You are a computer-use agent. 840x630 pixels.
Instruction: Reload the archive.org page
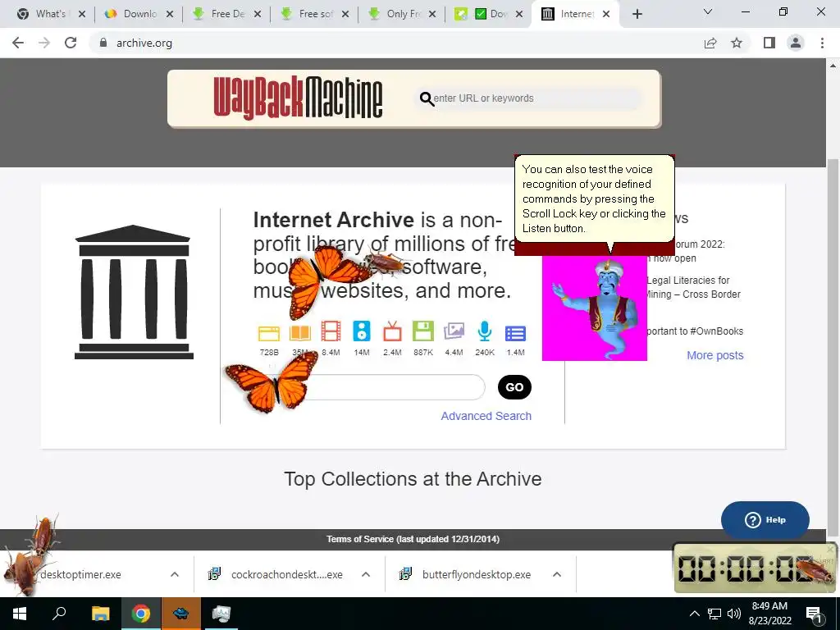[x=71, y=43]
